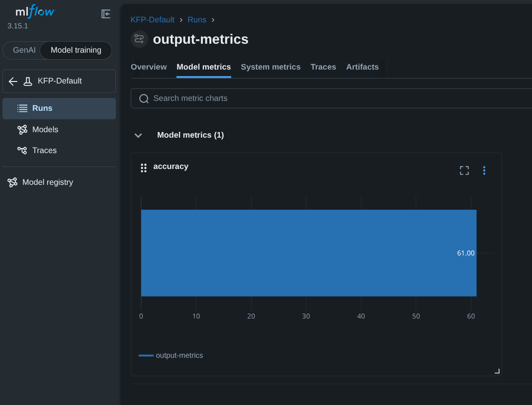The width and height of the screenshot is (532, 405).
Task: Open Model registry from sidebar
Action: click(x=59, y=182)
